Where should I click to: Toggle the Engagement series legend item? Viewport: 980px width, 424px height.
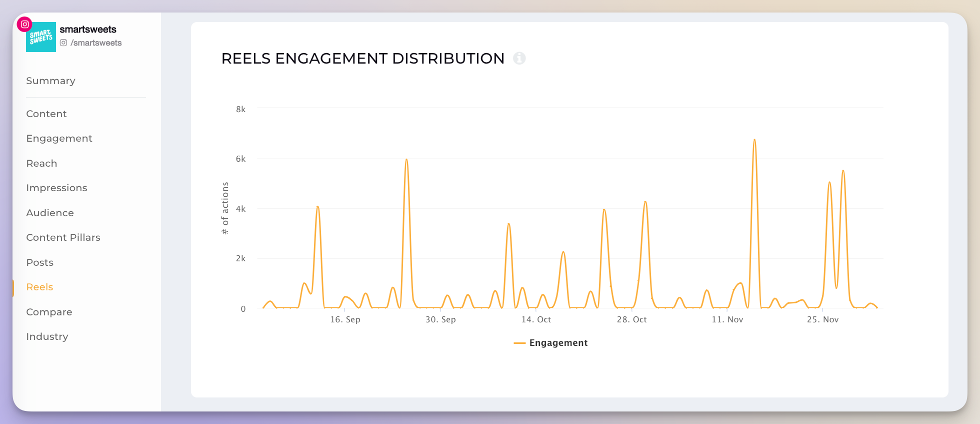[x=550, y=343]
